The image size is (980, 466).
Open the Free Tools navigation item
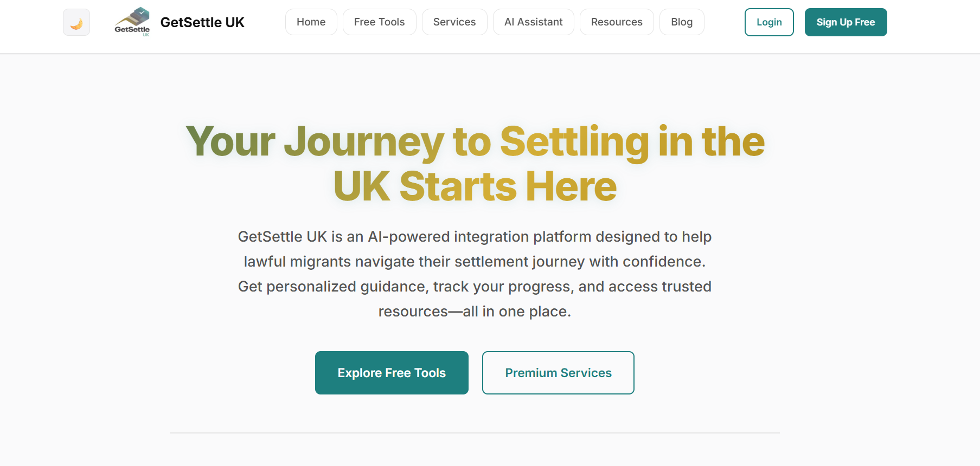tap(379, 22)
